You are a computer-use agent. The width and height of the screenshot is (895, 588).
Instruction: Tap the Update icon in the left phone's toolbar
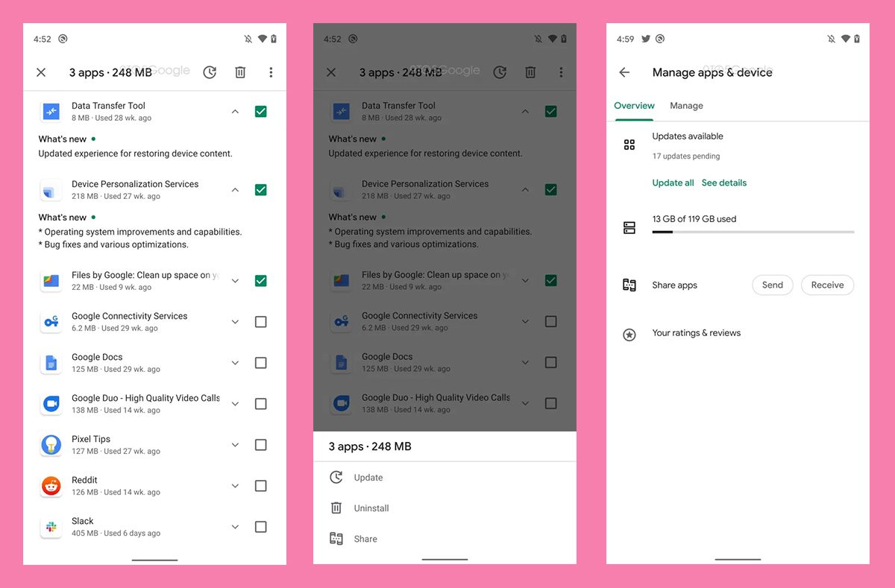coord(210,72)
